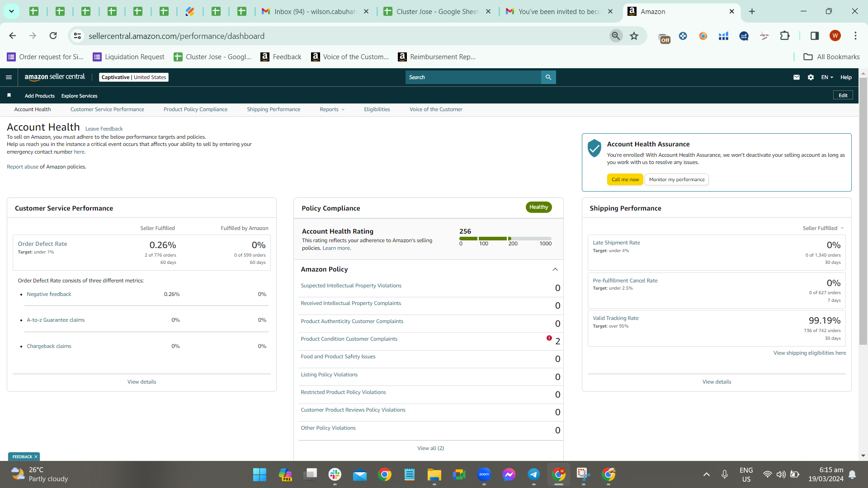This screenshot has width=868, height=488.
Task: Open the Chrome three-dot menu
Action: click(x=855, y=36)
